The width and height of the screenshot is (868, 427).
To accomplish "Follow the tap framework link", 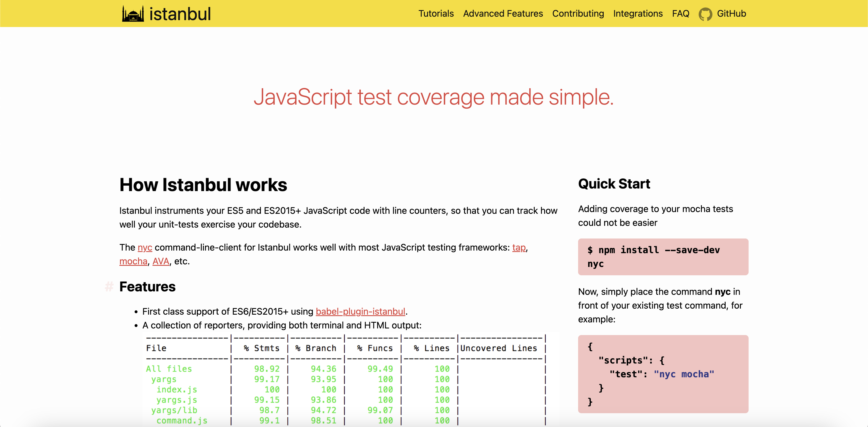I will click(519, 248).
